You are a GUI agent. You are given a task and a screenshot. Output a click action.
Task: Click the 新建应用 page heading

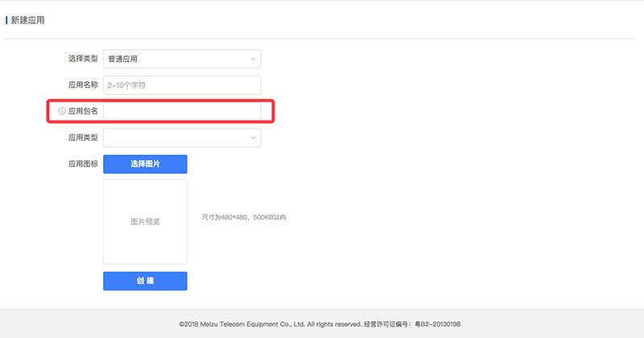point(28,20)
